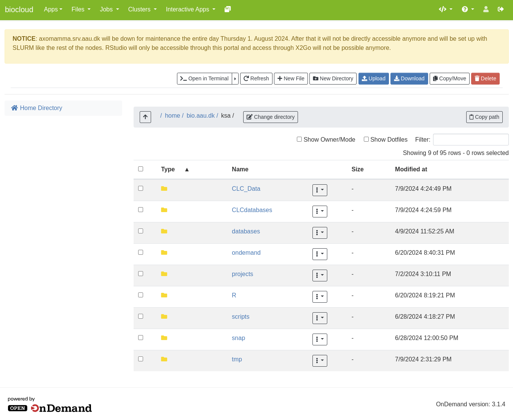Open the CLC_Data folder icon
Viewport: 513px width, 420px height.
point(164,189)
